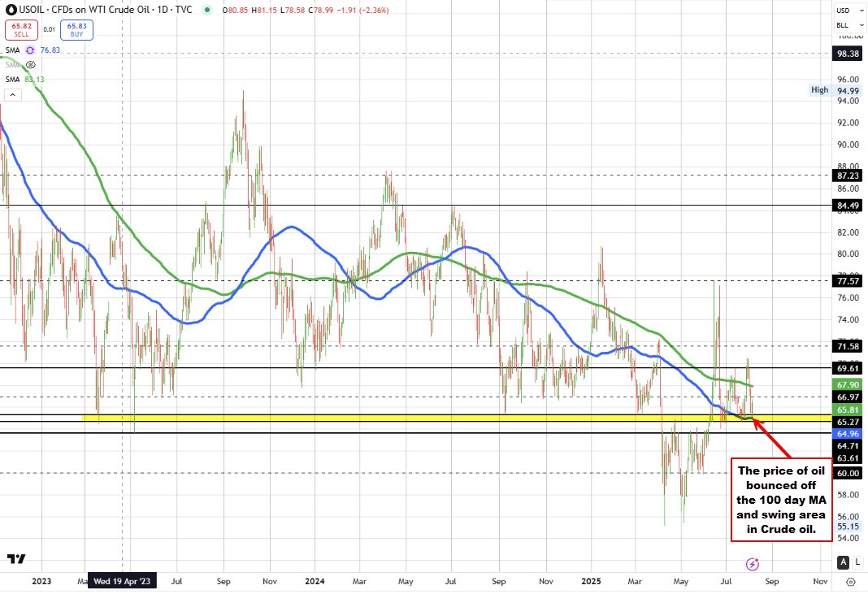The height and width of the screenshot is (594, 868).
Task: Click the USOIL oil symbol icon
Action: pyautogui.click(x=11, y=11)
